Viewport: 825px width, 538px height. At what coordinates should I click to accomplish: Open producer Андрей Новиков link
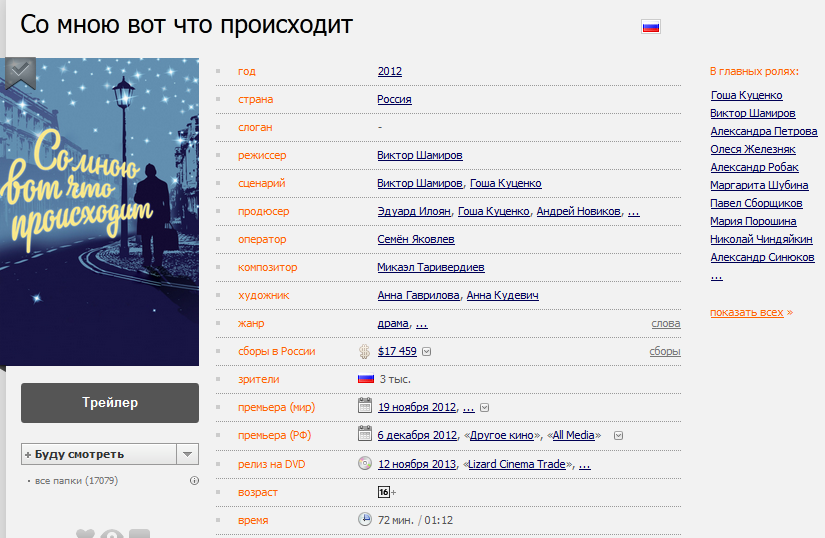578,211
